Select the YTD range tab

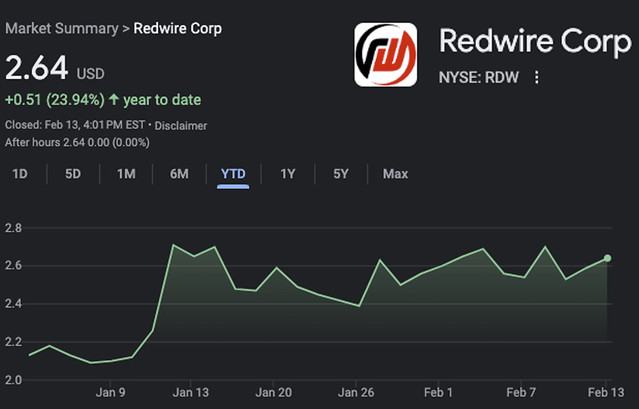[233, 174]
